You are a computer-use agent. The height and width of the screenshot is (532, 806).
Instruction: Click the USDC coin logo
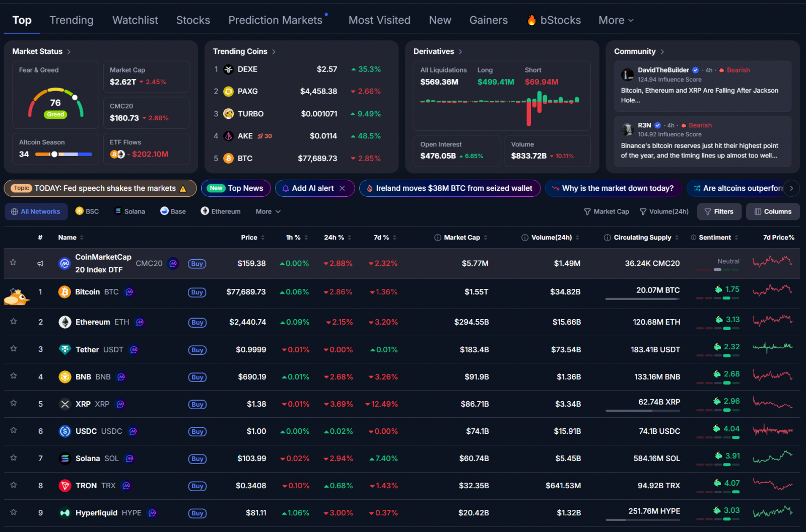(65, 431)
